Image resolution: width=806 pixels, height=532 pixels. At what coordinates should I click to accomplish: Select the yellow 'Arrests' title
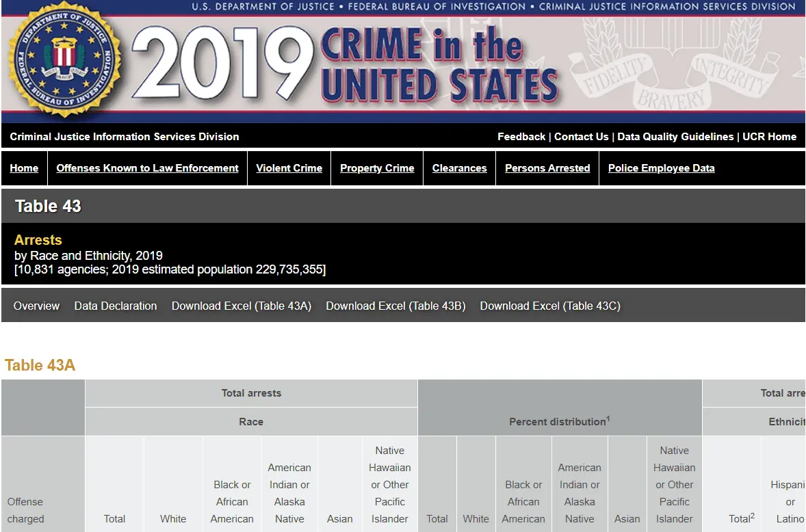(38, 240)
